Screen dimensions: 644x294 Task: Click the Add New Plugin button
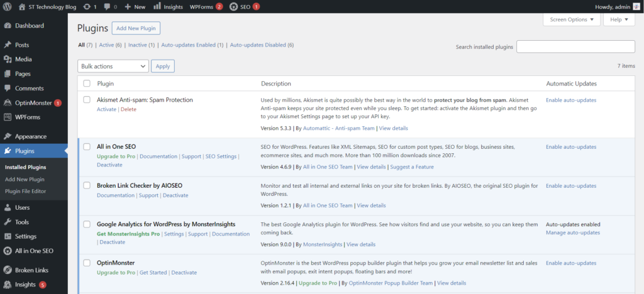[136, 28]
